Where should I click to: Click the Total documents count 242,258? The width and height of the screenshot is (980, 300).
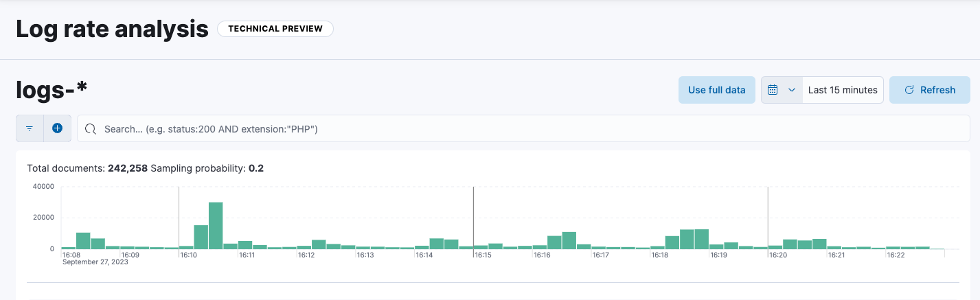[128, 168]
